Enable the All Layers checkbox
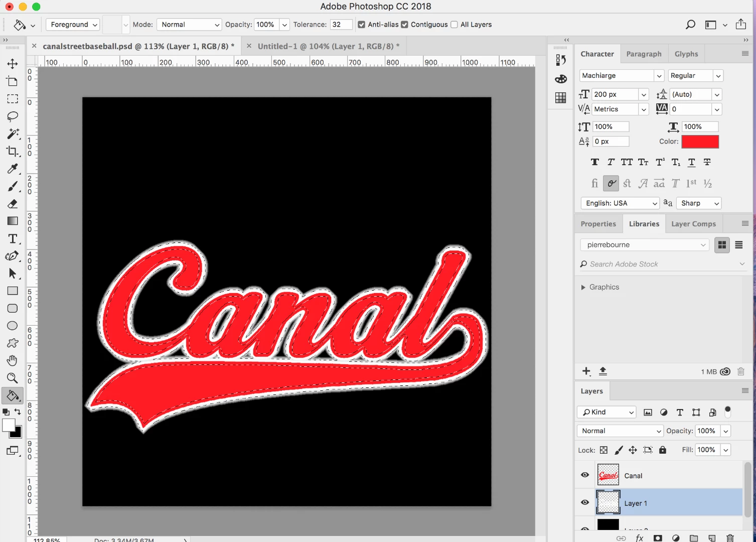Screen dimensions: 756x542 454,25
